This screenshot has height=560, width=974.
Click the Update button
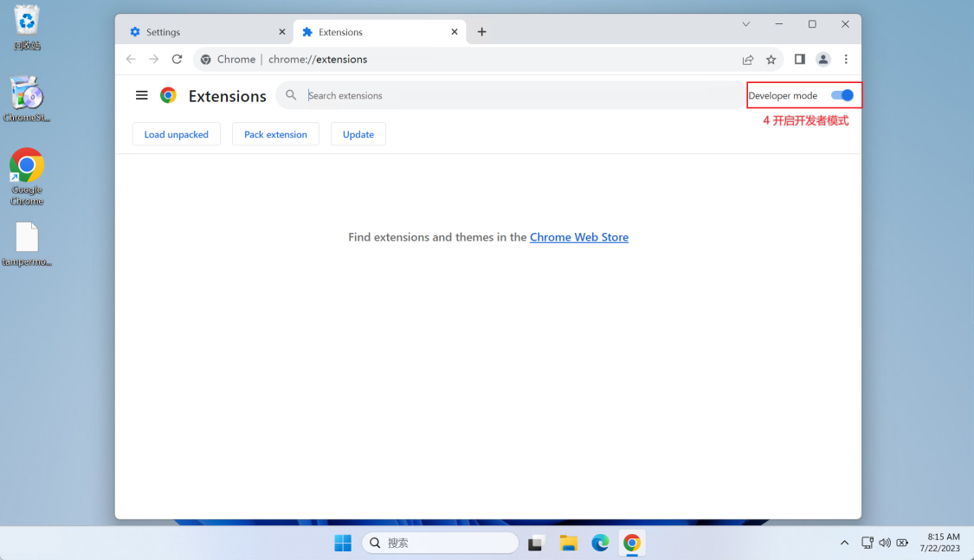point(358,134)
